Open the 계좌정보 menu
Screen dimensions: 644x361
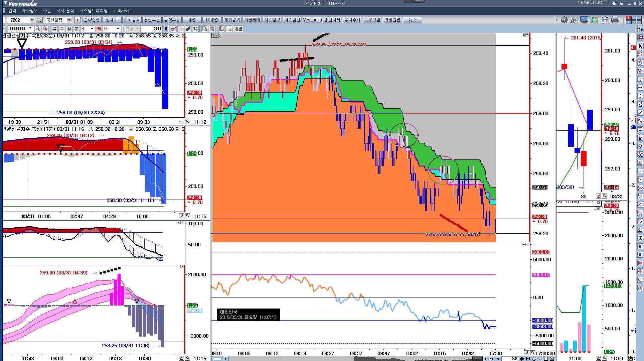[x=30, y=11]
